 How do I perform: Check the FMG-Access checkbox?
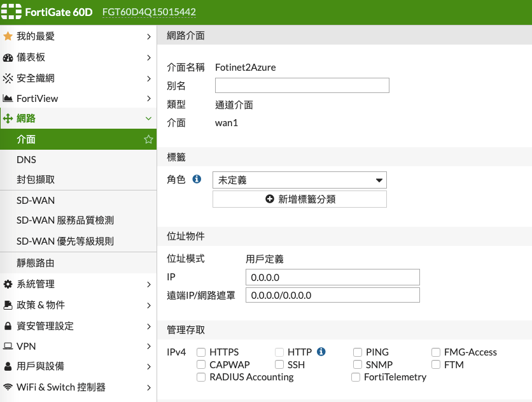436,352
